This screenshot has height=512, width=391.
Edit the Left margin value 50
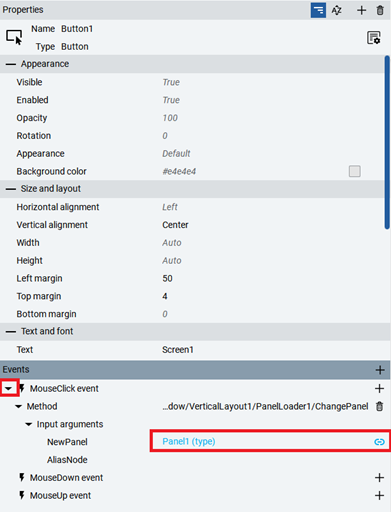tap(167, 279)
